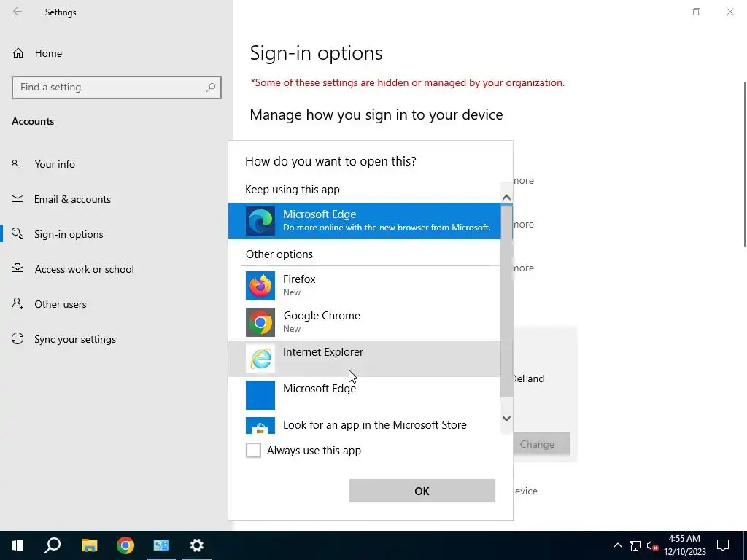Click the taskbar clock showing 4:55 AM

[x=684, y=545]
